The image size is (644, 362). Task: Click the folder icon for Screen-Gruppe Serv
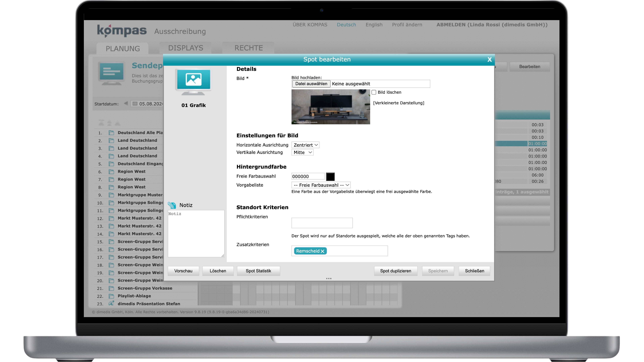pos(111,241)
